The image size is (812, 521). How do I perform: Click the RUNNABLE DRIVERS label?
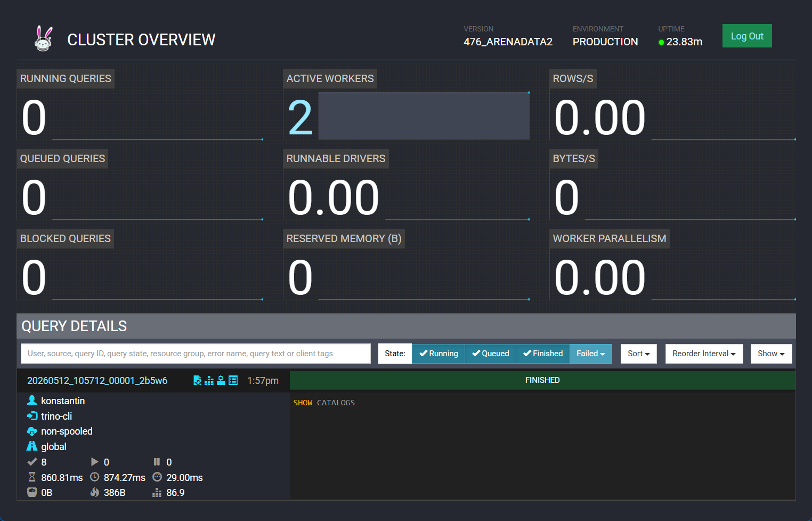tap(336, 158)
